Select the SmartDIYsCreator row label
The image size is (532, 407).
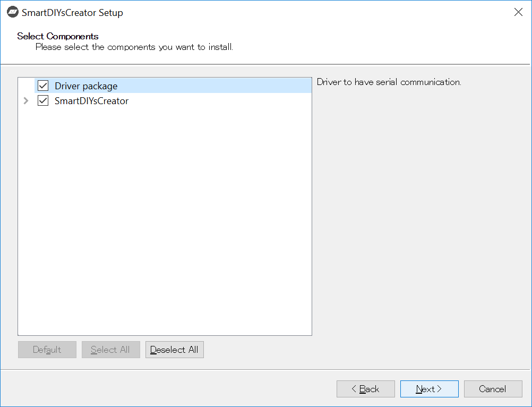(x=92, y=101)
